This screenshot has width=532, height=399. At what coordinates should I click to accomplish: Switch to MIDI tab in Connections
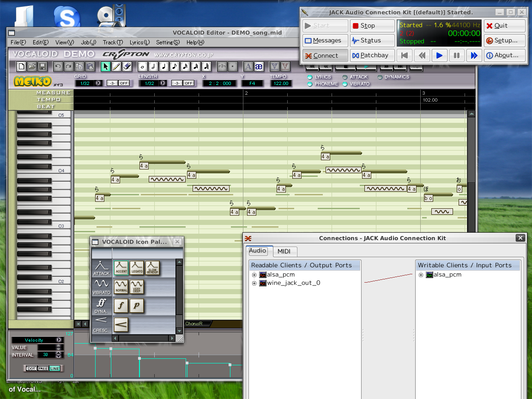click(x=284, y=251)
